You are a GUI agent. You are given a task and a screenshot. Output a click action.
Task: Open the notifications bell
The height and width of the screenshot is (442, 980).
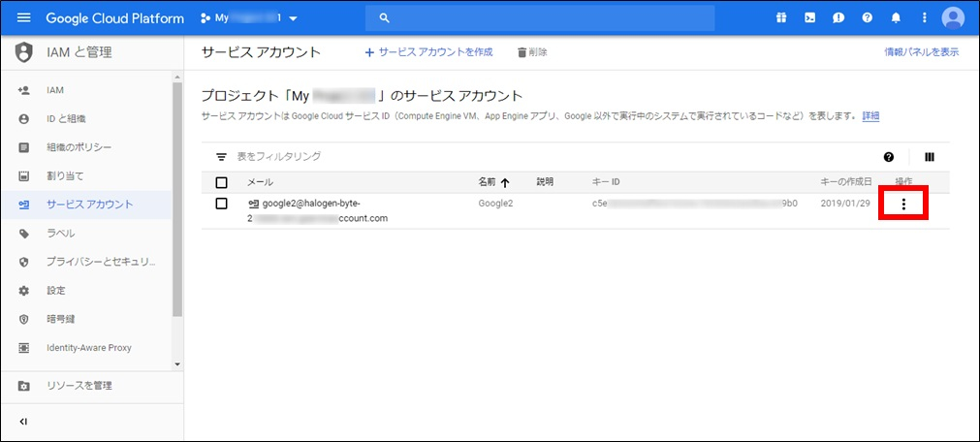[896, 18]
